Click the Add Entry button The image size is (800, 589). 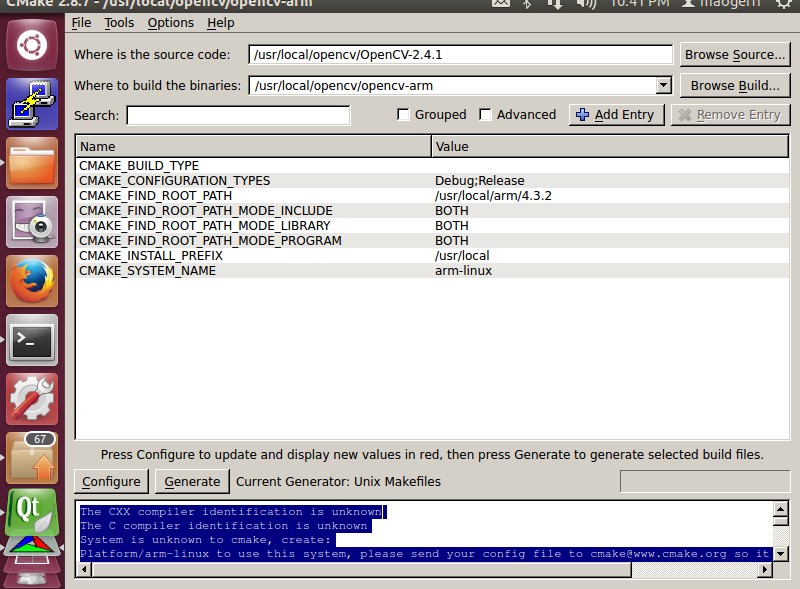tap(616, 115)
